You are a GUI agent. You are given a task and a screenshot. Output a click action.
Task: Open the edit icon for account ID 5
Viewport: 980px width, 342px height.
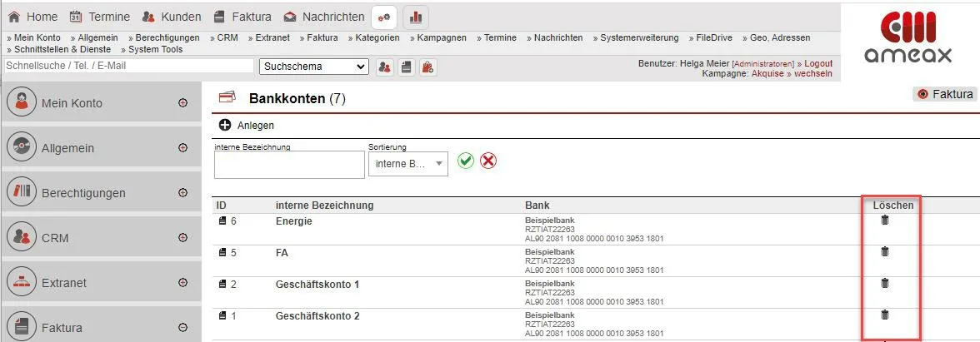click(x=222, y=253)
